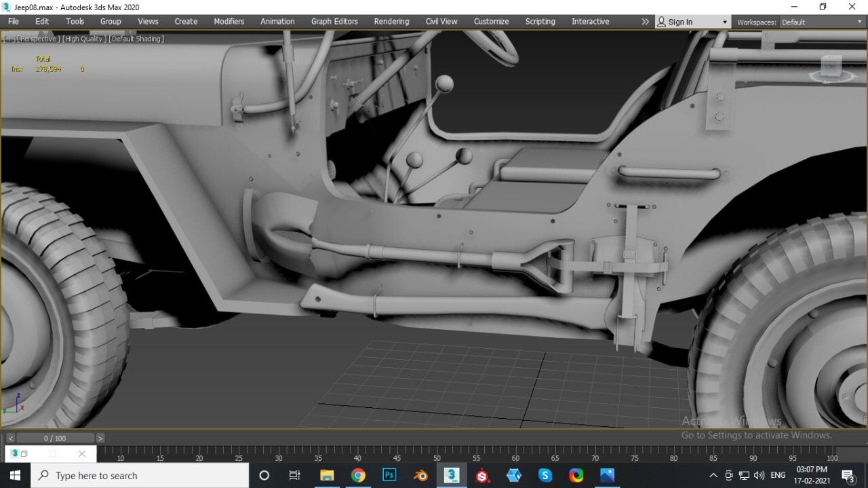This screenshot has height=488, width=868.
Task: Open the Photos app from the taskbar
Action: pyautogui.click(x=608, y=476)
